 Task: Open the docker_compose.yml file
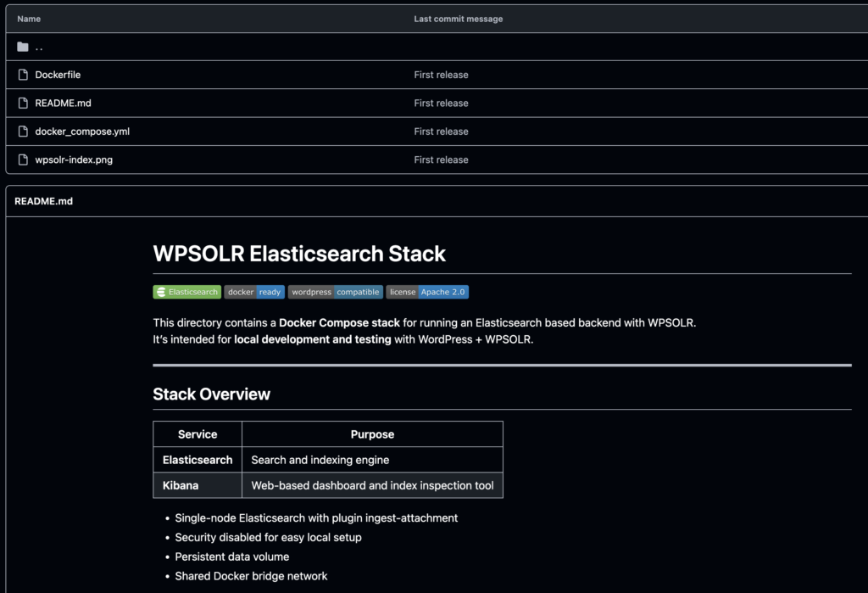(82, 131)
